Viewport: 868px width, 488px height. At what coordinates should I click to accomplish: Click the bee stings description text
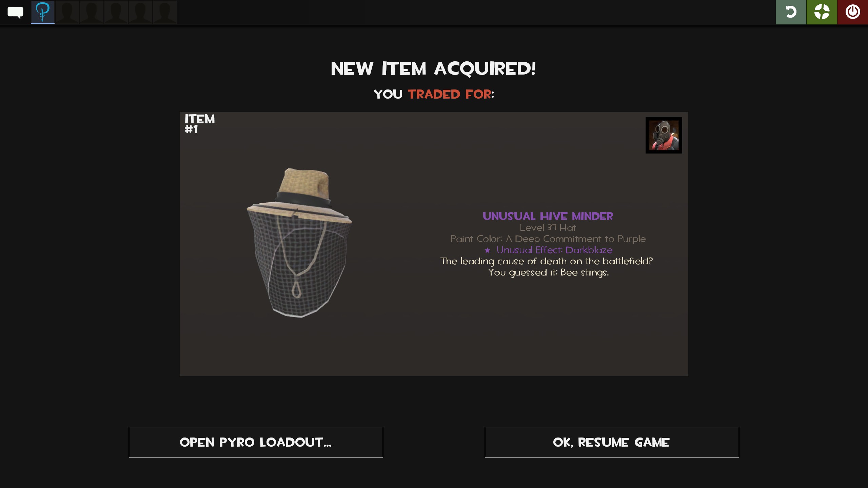click(547, 267)
